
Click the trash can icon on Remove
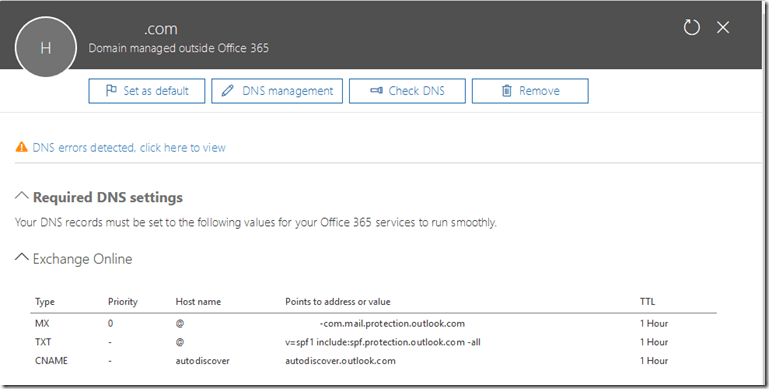point(507,91)
